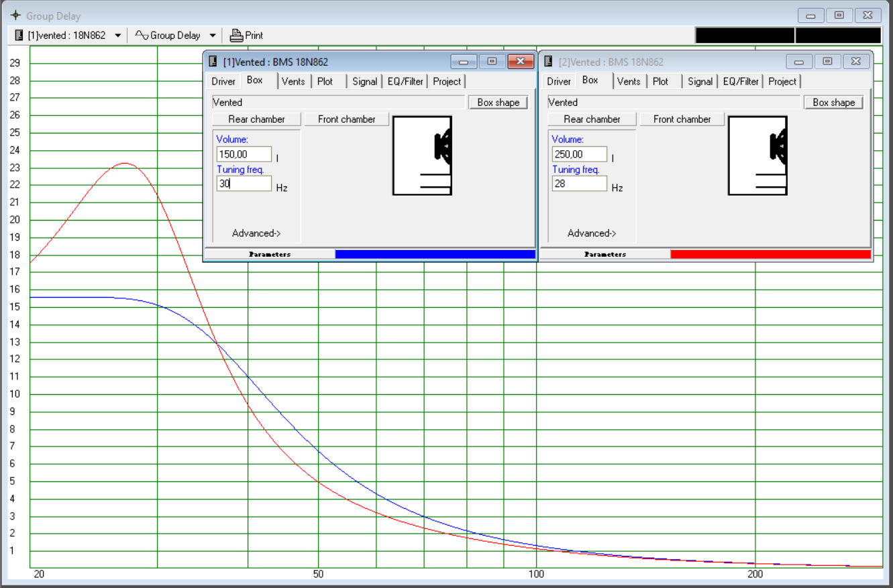The width and height of the screenshot is (893, 588).
Task: Open the [1]vented : 18N862 dropdown arrow
Action: (x=118, y=35)
